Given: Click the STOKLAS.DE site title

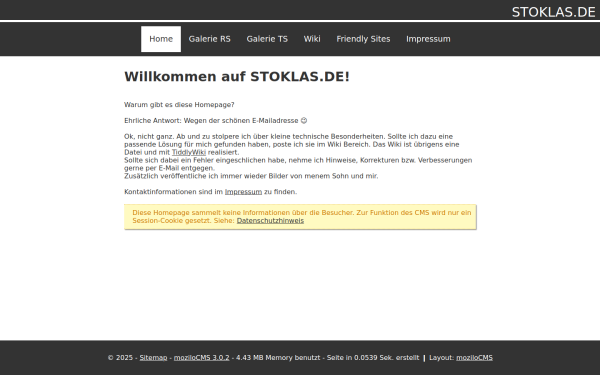Looking at the screenshot, I should coord(553,12).
